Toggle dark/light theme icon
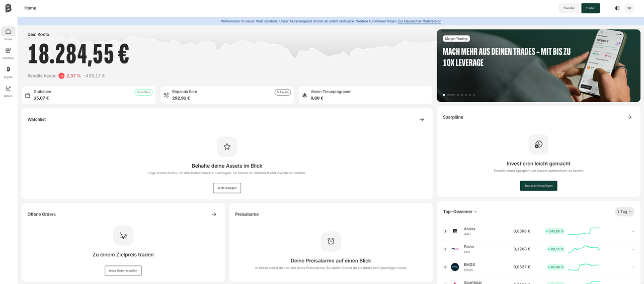 tap(617, 8)
